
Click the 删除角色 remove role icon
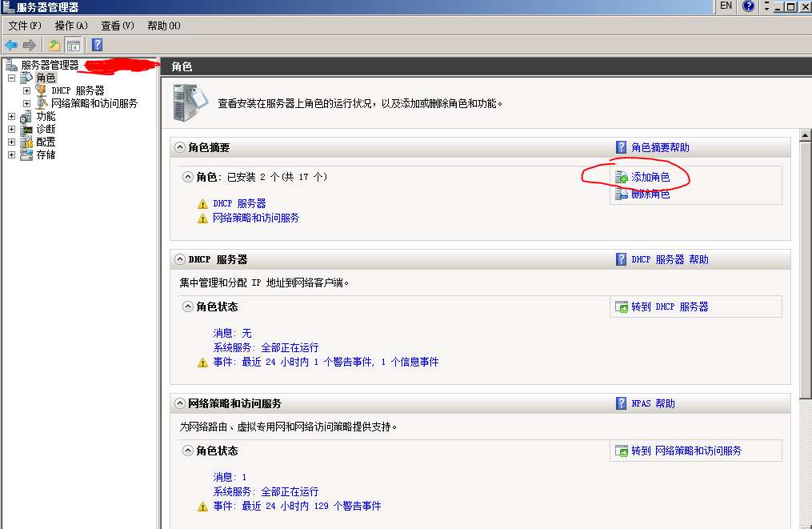click(622, 194)
